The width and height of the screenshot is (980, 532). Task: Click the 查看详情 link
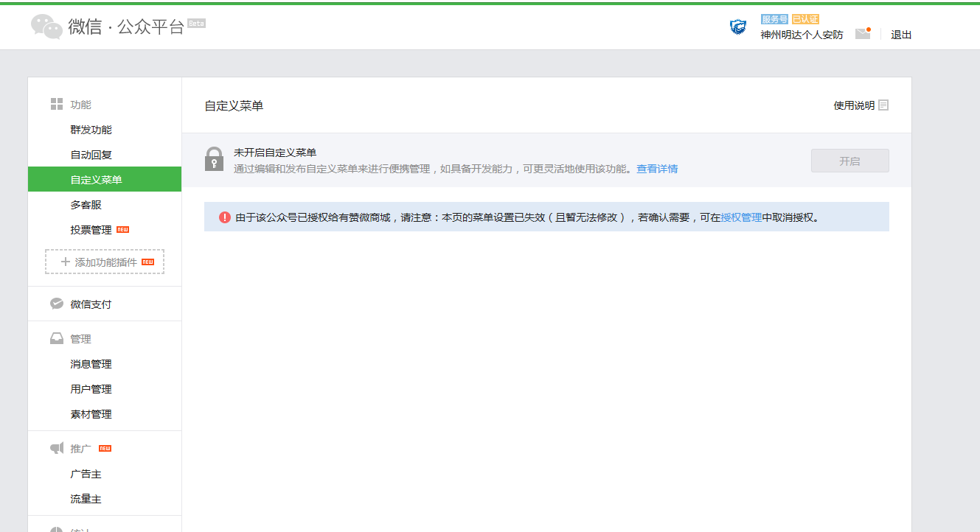point(657,169)
